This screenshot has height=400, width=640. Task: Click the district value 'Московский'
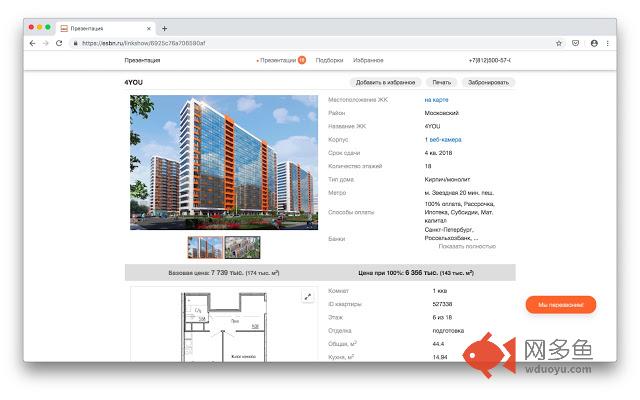442,113
